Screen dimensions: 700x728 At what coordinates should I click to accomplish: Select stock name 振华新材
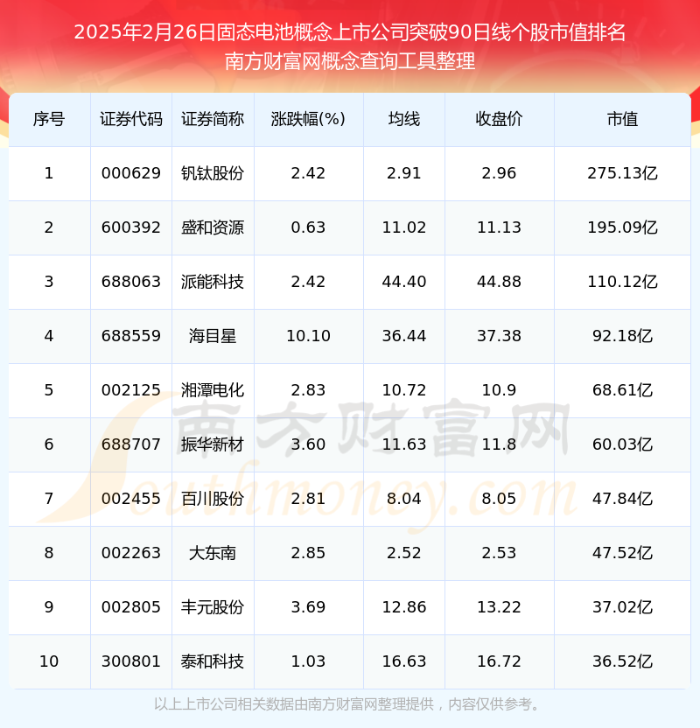coord(213,444)
